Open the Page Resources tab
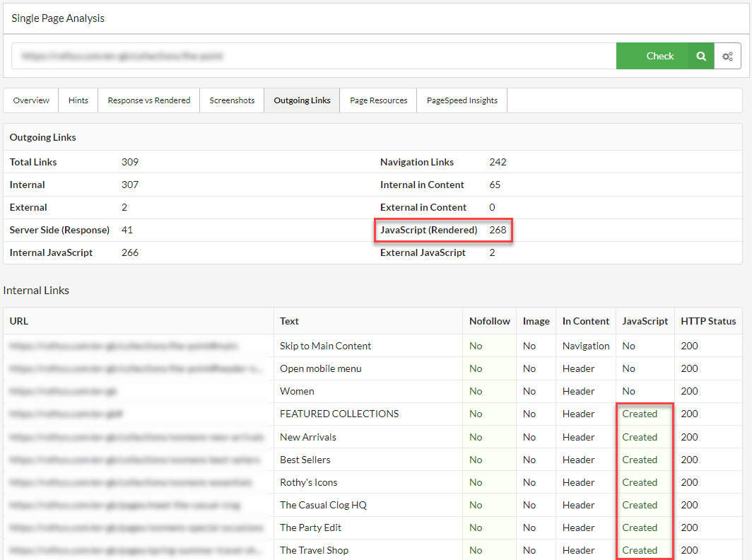This screenshot has width=752, height=560. [x=378, y=100]
